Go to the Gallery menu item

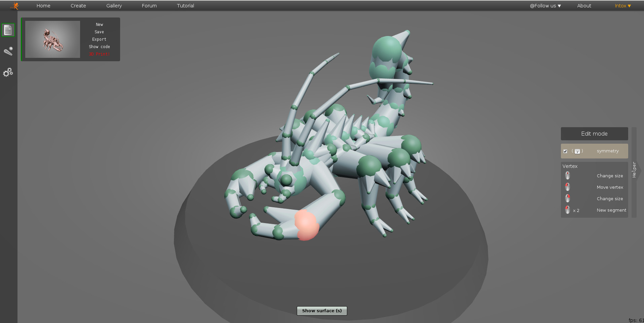tap(114, 6)
